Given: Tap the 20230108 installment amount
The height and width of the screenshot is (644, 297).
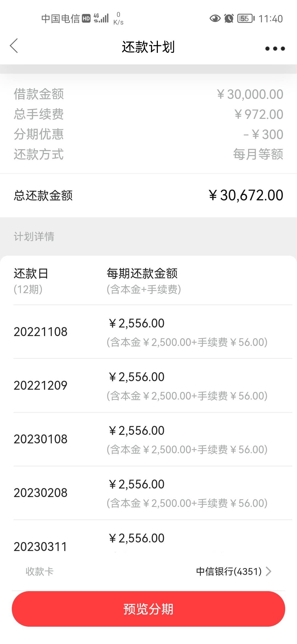Looking at the screenshot, I should tap(137, 430).
